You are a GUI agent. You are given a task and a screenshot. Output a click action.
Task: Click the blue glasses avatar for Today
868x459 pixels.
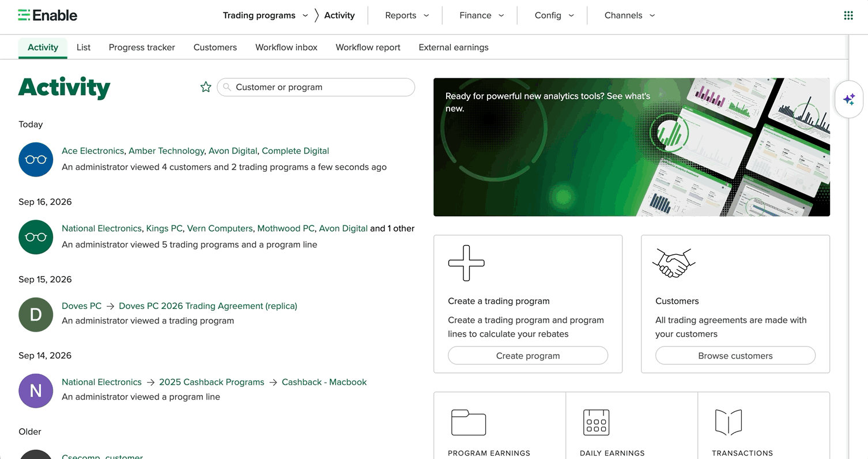coord(36,159)
